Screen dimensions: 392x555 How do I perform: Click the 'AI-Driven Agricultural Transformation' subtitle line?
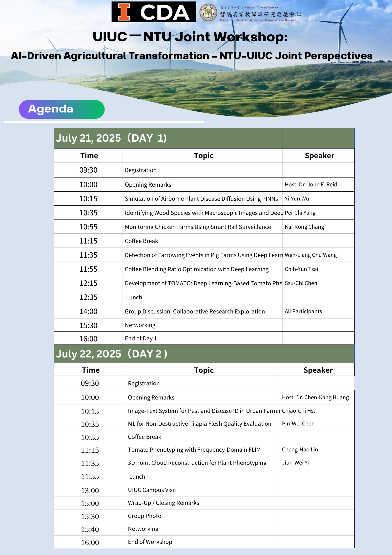pos(192,56)
